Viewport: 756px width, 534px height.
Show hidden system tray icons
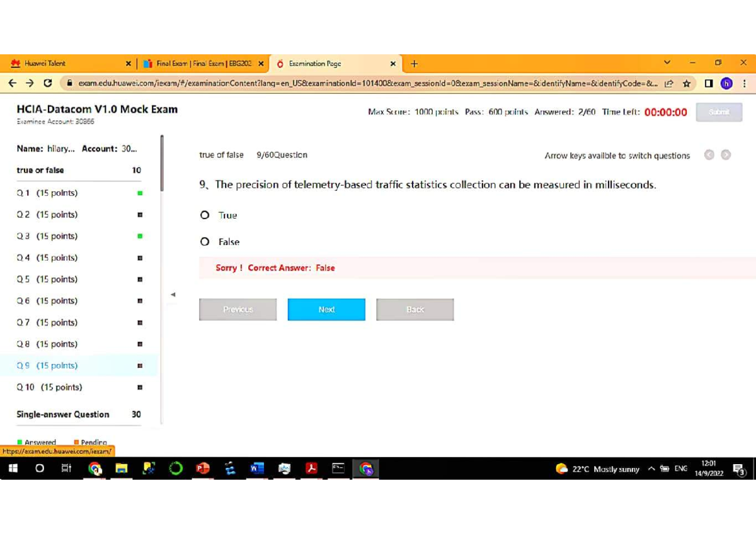pyautogui.click(x=651, y=469)
